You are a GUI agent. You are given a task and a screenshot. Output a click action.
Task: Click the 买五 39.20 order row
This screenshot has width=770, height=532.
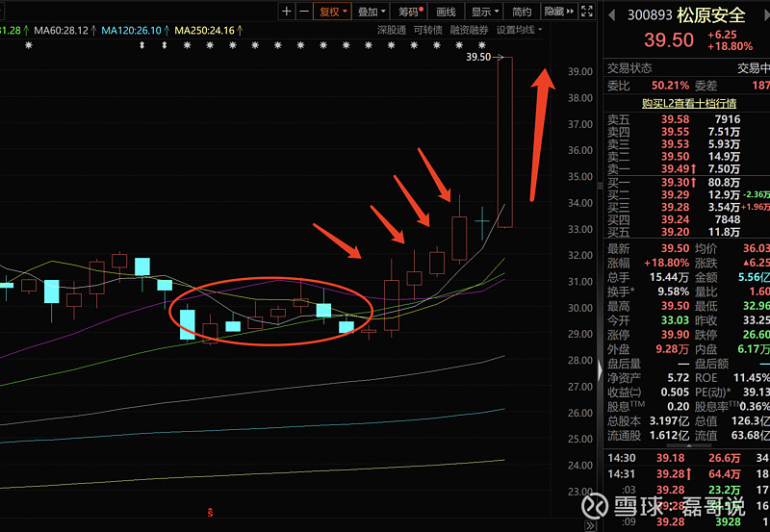687,232
